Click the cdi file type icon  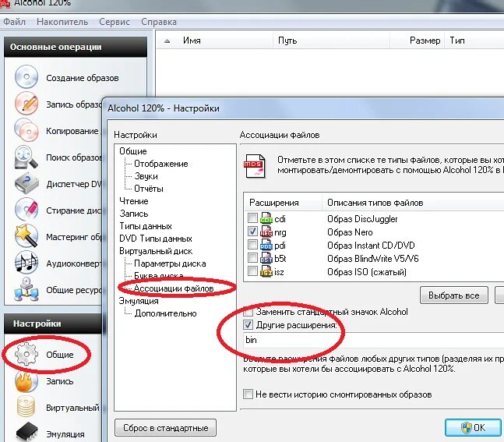[x=266, y=218]
